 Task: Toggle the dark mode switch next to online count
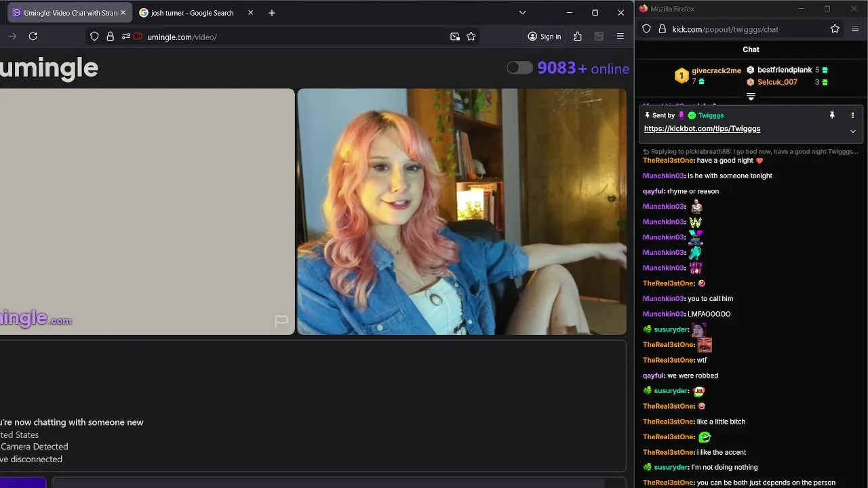coord(519,68)
